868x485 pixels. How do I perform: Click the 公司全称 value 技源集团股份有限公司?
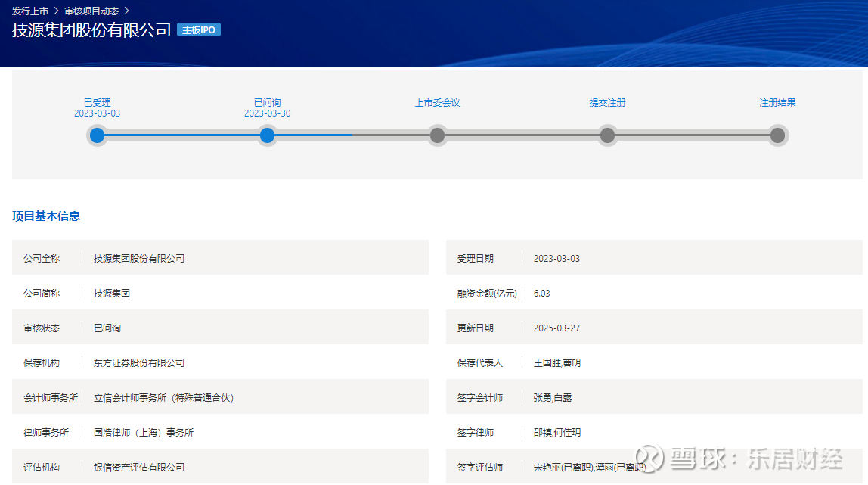139,258
